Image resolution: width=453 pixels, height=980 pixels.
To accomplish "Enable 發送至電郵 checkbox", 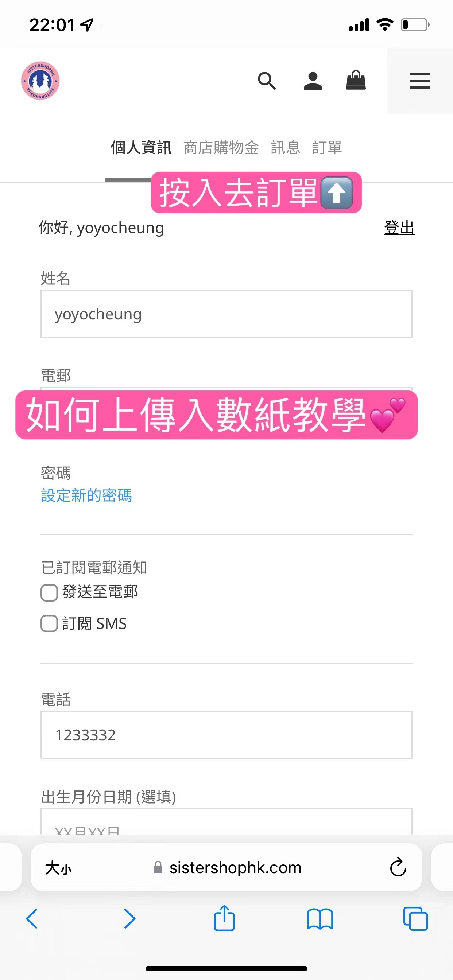I will [x=49, y=593].
